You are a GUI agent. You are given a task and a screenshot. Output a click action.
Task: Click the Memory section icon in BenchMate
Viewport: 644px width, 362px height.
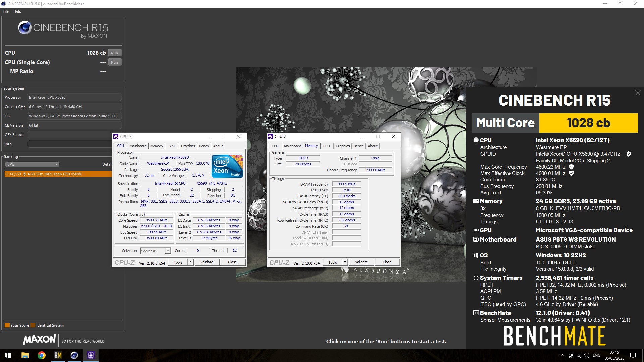click(x=476, y=201)
